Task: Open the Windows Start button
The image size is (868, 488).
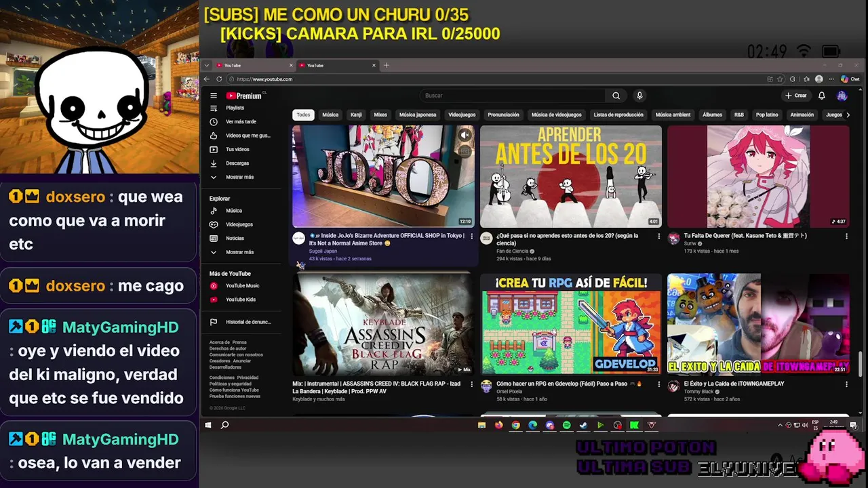Action: tap(208, 425)
